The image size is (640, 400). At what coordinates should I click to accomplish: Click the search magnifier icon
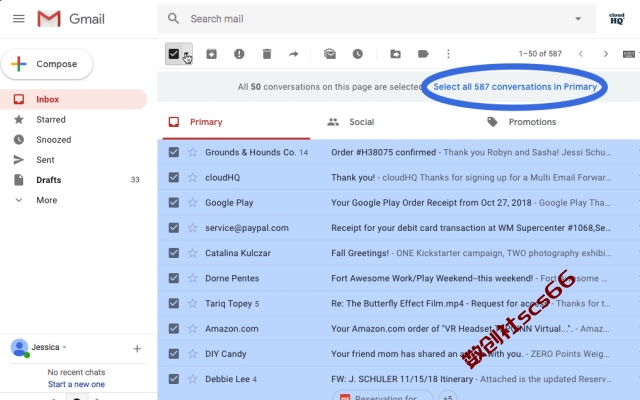tap(173, 18)
